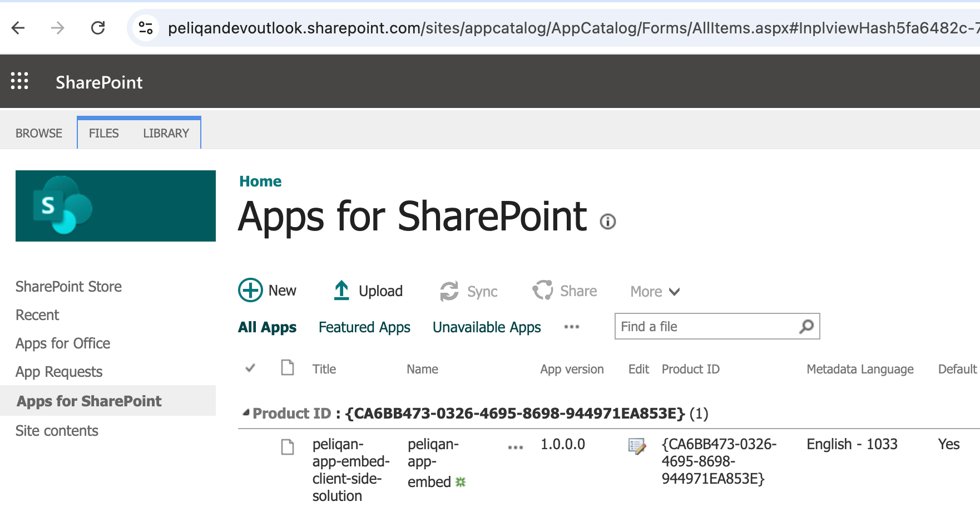Open the peliqan-app-embed file name link
The width and height of the screenshot is (980, 531).
(433, 463)
